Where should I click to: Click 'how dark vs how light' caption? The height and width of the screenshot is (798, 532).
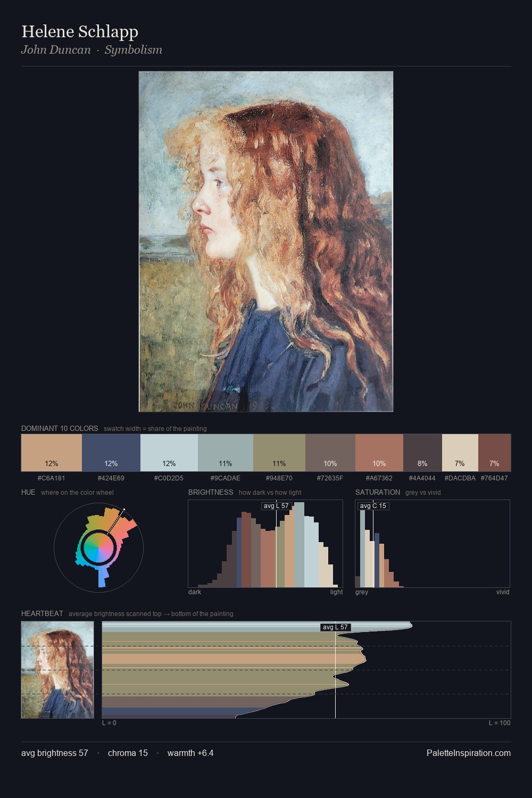coord(270,493)
